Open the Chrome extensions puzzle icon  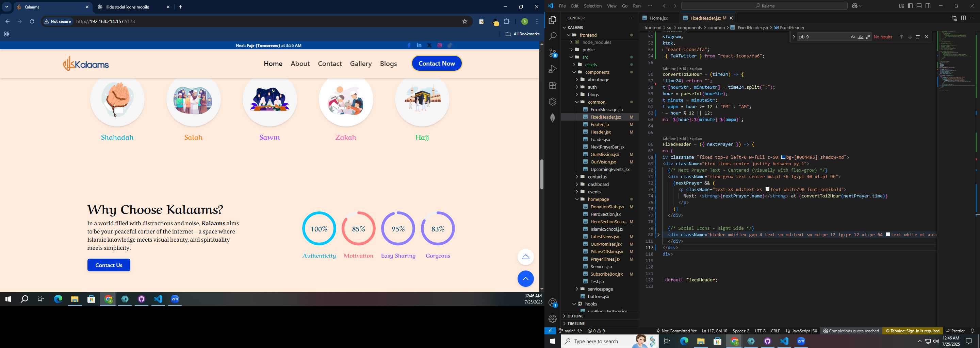coord(506,22)
